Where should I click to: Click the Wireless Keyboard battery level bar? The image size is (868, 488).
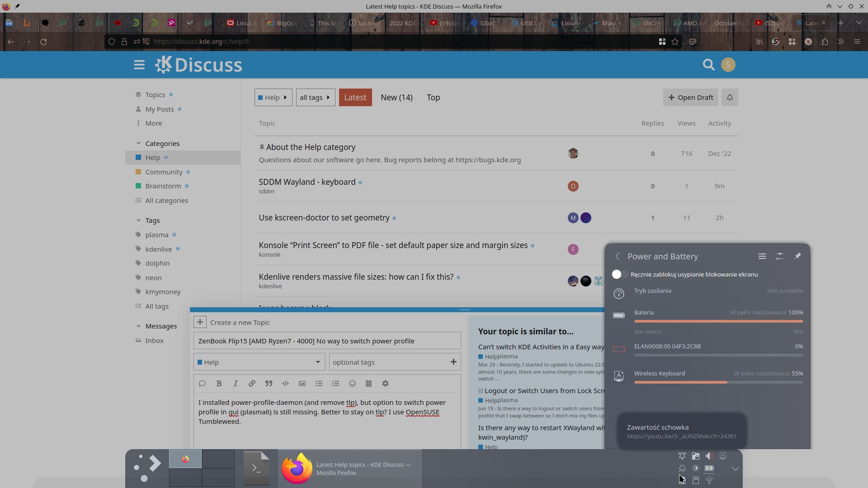click(x=718, y=382)
